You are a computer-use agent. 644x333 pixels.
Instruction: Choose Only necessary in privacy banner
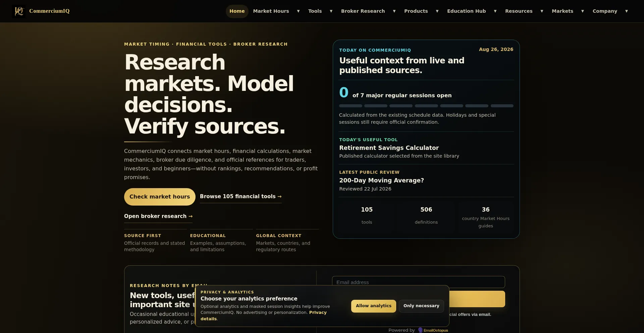[x=421, y=306]
